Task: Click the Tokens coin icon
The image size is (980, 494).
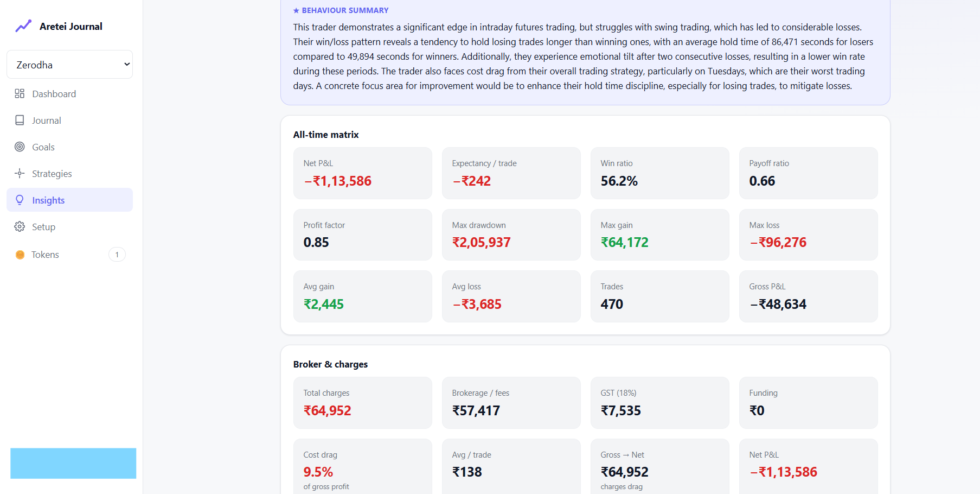Action: coord(20,255)
